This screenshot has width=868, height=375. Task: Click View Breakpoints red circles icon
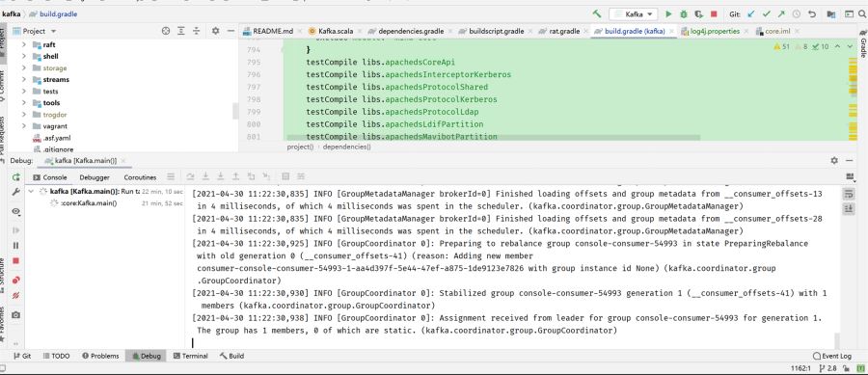[16, 280]
